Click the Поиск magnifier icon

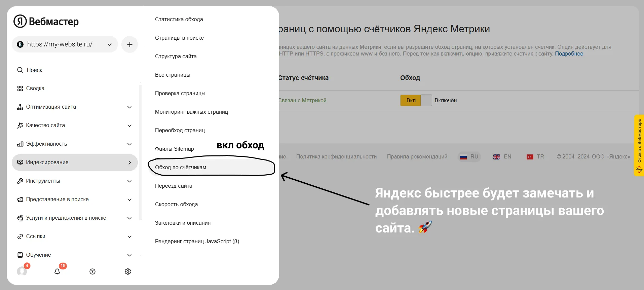coord(20,70)
